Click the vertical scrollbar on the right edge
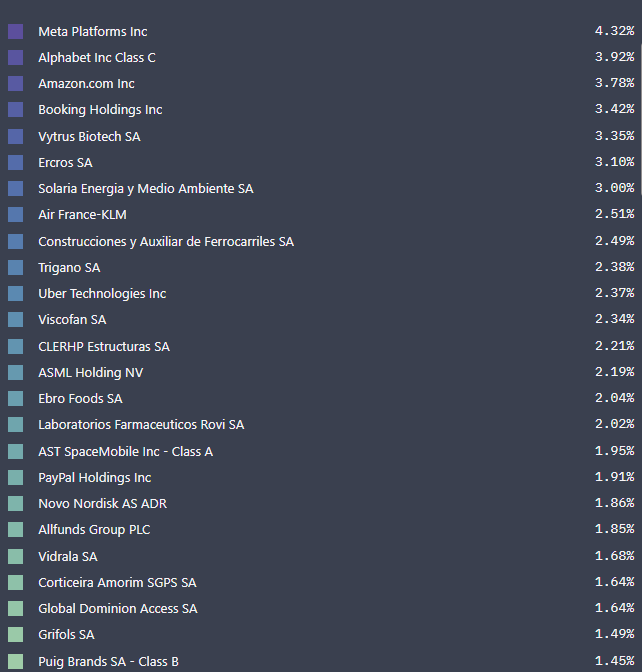 point(640,120)
